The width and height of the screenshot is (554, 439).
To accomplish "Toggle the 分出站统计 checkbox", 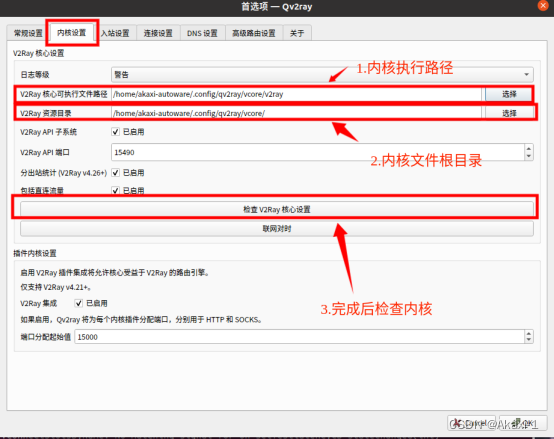I will (x=116, y=173).
